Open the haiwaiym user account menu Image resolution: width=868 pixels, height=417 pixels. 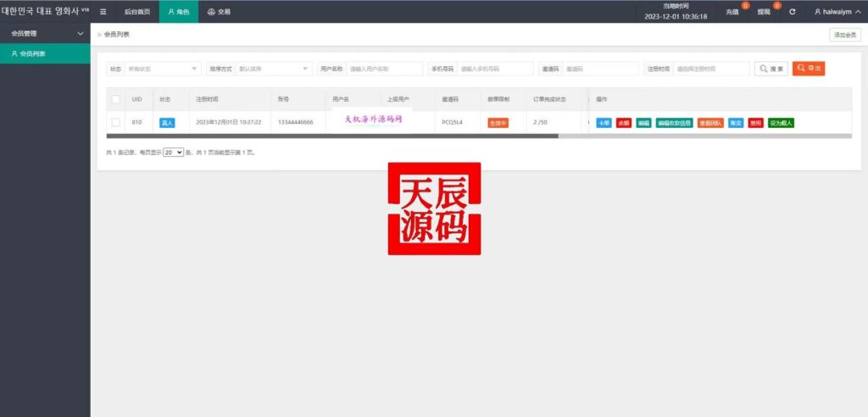pyautogui.click(x=837, y=12)
